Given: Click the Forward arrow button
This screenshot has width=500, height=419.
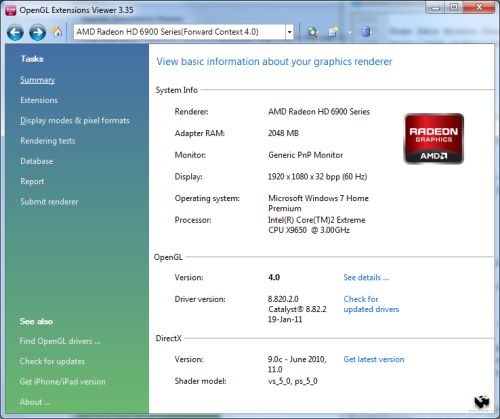Looking at the screenshot, I should click(x=37, y=32).
